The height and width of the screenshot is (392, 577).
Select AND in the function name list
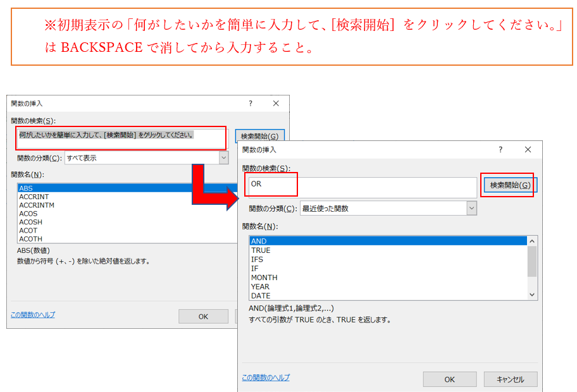[x=259, y=241]
